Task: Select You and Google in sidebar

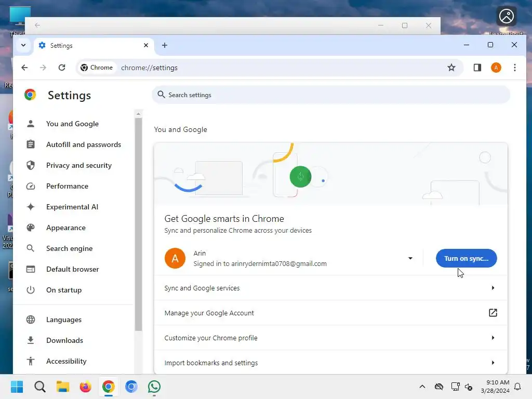Action: (x=72, y=124)
